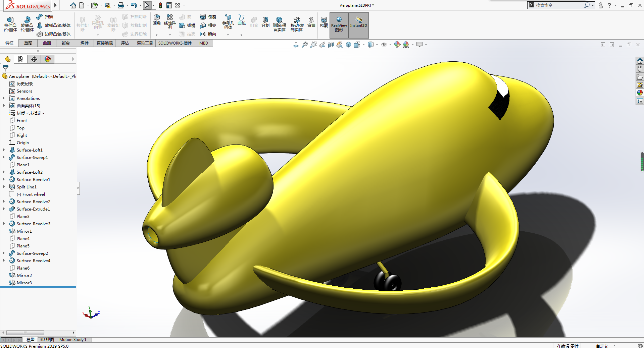Viewport: 644px width, 348px height.
Task: Open dropdown arrow under Fillet (圆角)
Action: click(156, 35)
